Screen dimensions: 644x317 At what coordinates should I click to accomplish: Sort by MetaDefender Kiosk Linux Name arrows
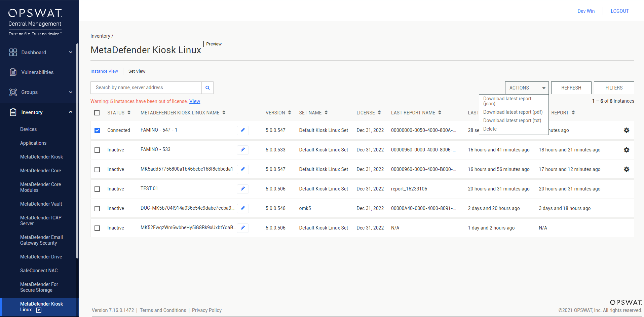[224, 113]
